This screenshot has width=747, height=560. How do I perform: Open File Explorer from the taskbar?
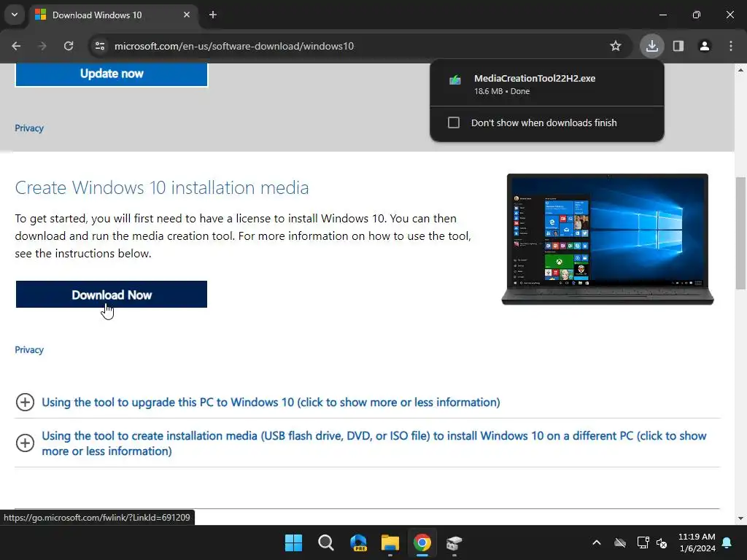pyautogui.click(x=390, y=542)
